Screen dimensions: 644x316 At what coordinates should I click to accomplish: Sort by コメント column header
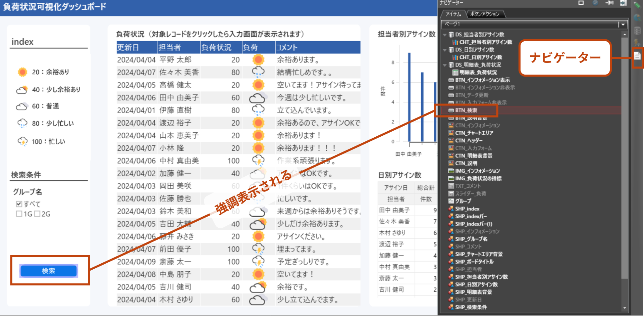[x=318, y=47]
